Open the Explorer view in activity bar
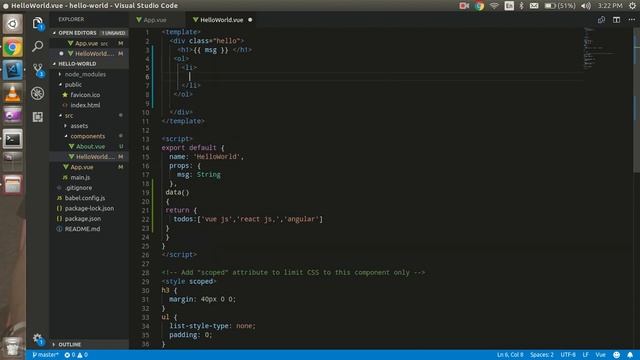The width and height of the screenshot is (640, 360). pos(38,23)
